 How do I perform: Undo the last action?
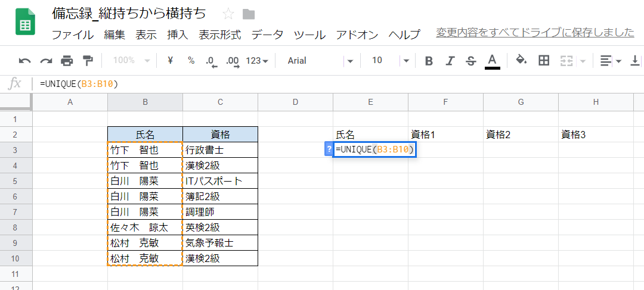[x=24, y=61]
